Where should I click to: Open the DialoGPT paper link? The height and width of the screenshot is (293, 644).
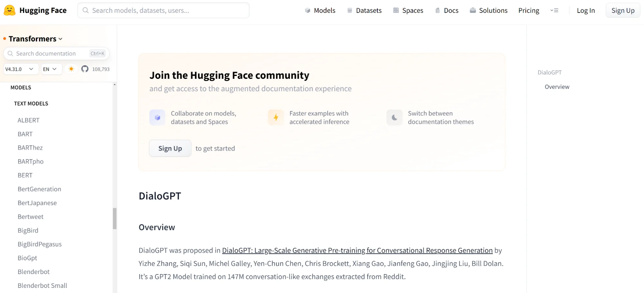357,250
